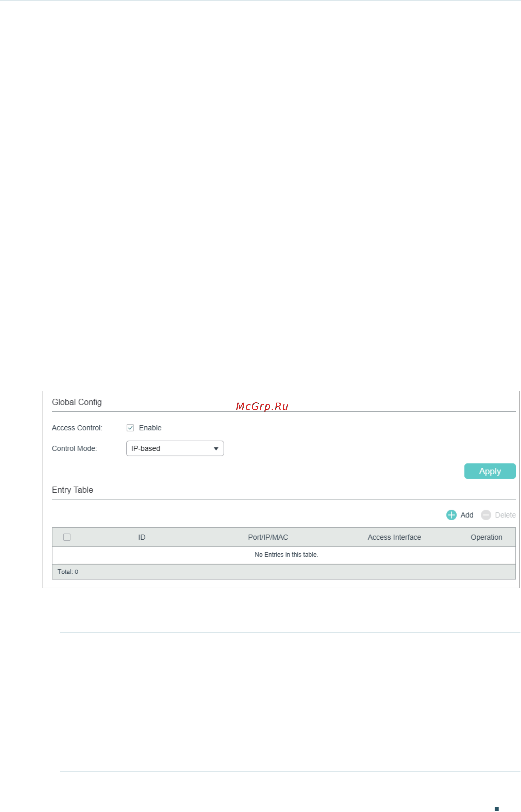Click the Apply button

490,471
